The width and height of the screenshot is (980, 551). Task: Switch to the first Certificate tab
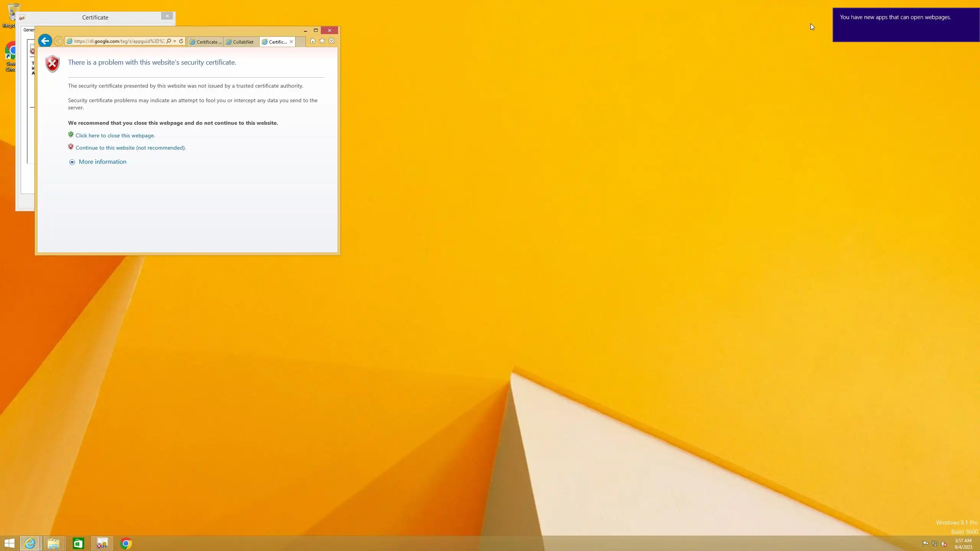coord(206,42)
